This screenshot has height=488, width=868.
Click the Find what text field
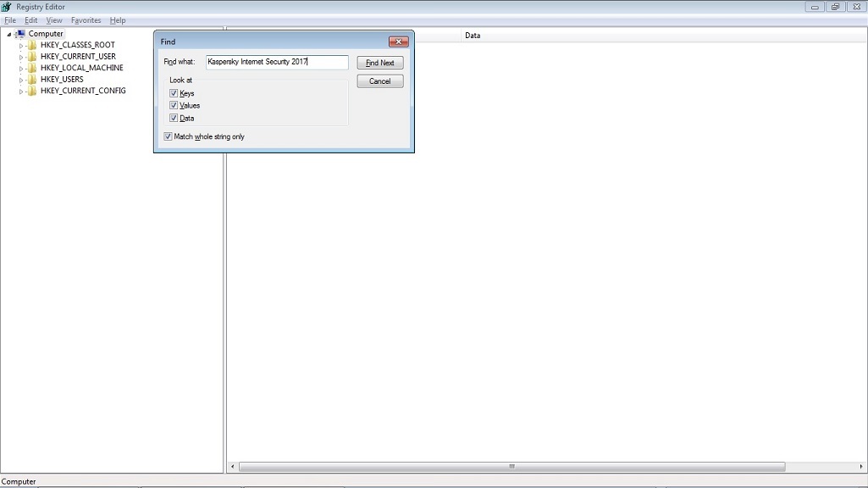277,62
